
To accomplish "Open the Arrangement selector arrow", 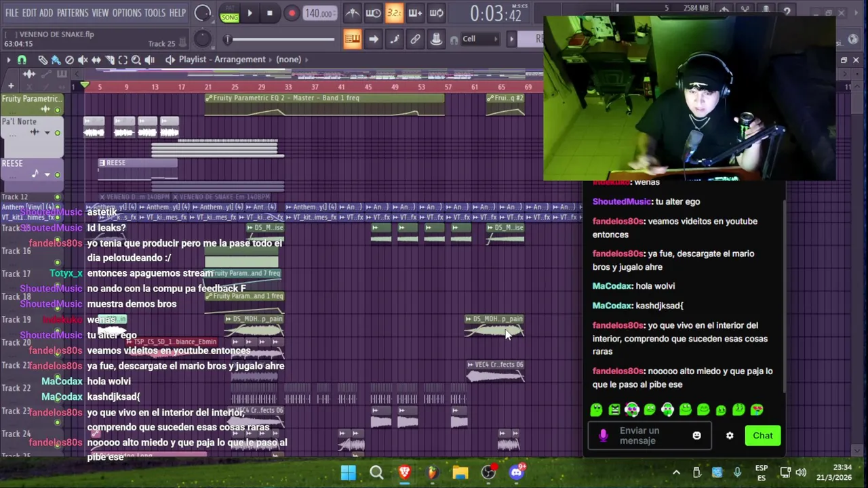I will coord(270,60).
